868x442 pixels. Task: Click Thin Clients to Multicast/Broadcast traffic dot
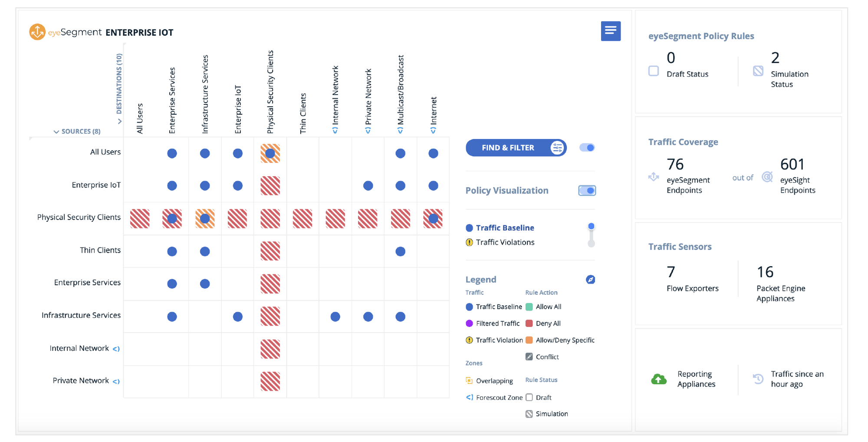click(x=400, y=251)
